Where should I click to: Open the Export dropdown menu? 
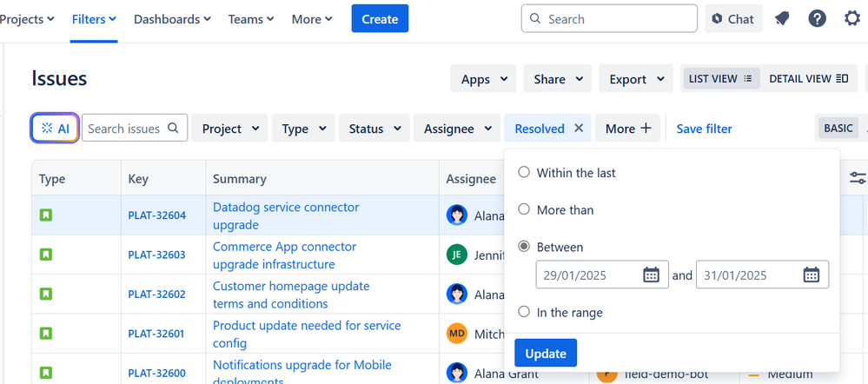636,79
